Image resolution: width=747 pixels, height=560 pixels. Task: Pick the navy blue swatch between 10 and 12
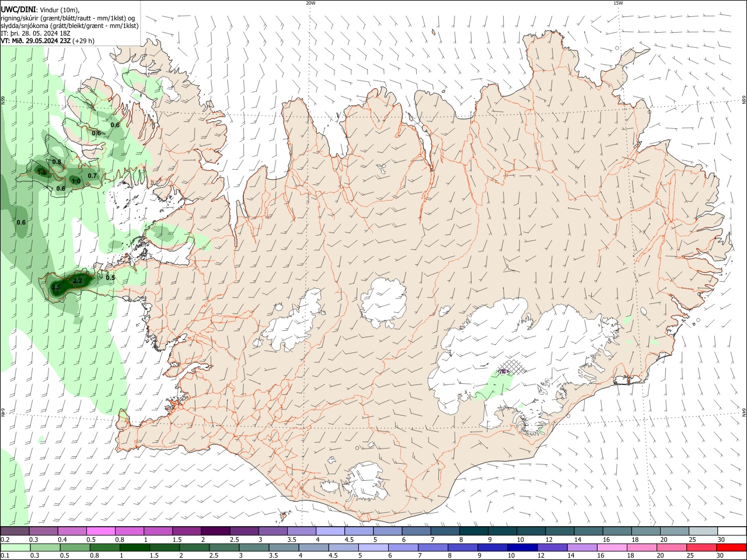pyautogui.click(x=522, y=548)
